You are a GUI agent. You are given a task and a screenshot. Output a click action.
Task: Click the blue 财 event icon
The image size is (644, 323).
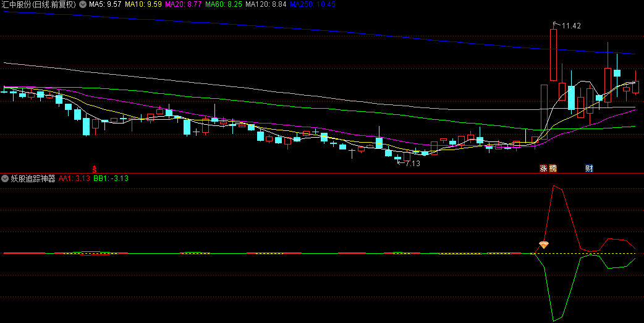pyautogui.click(x=590, y=168)
